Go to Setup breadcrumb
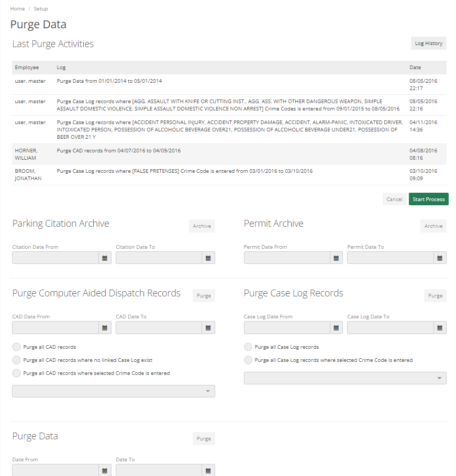 (x=41, y=8)
